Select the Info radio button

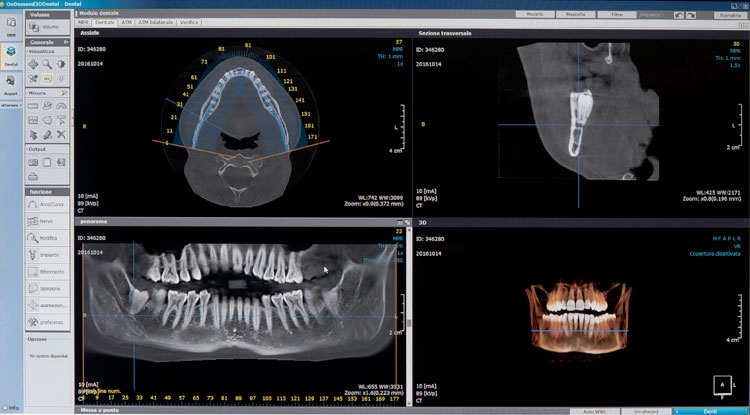coord(8,408)
